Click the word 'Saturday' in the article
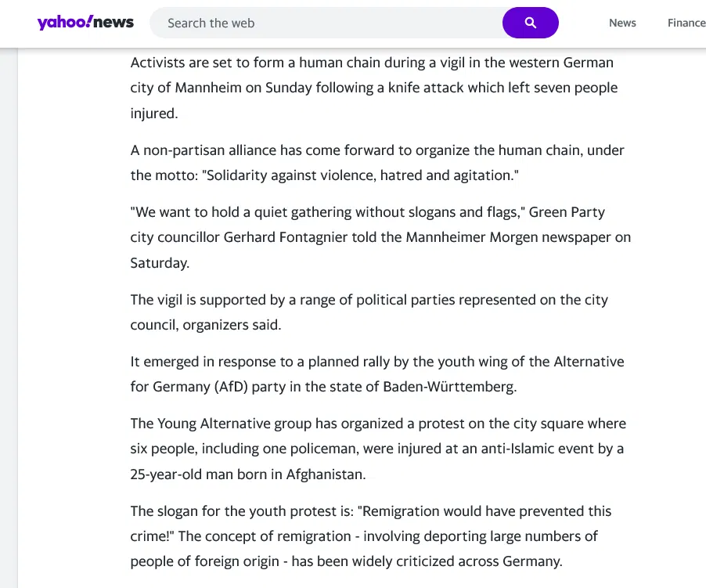Screen dimensions: 706x588 click(x=159, y=263)
